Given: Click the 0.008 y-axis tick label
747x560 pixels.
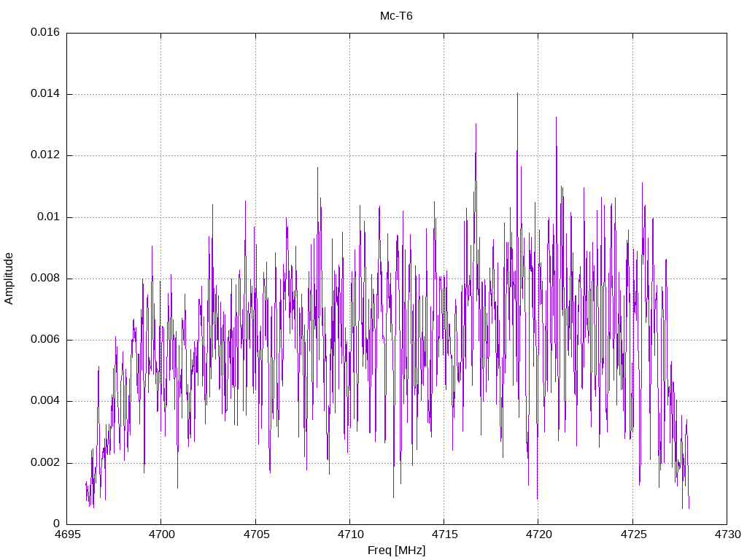Looking at the screenshot, I should tap(45, 278).
